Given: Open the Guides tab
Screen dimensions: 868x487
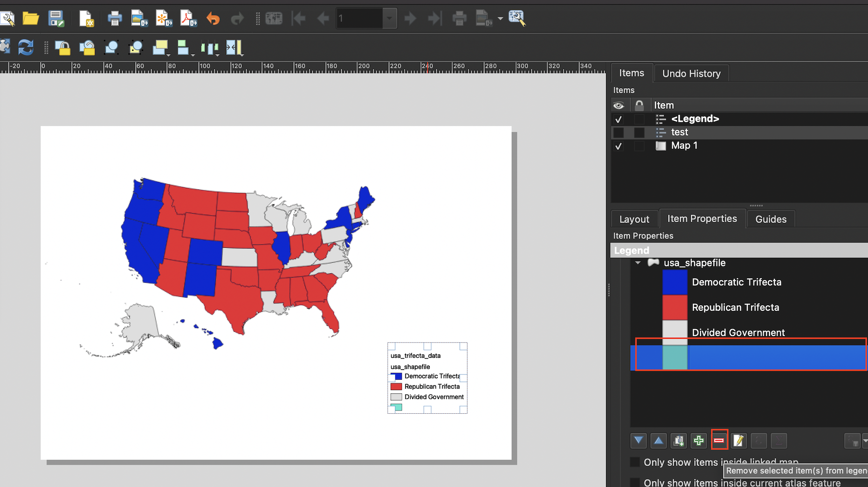Looking at the screenshot, I should [x=771, y=219].
